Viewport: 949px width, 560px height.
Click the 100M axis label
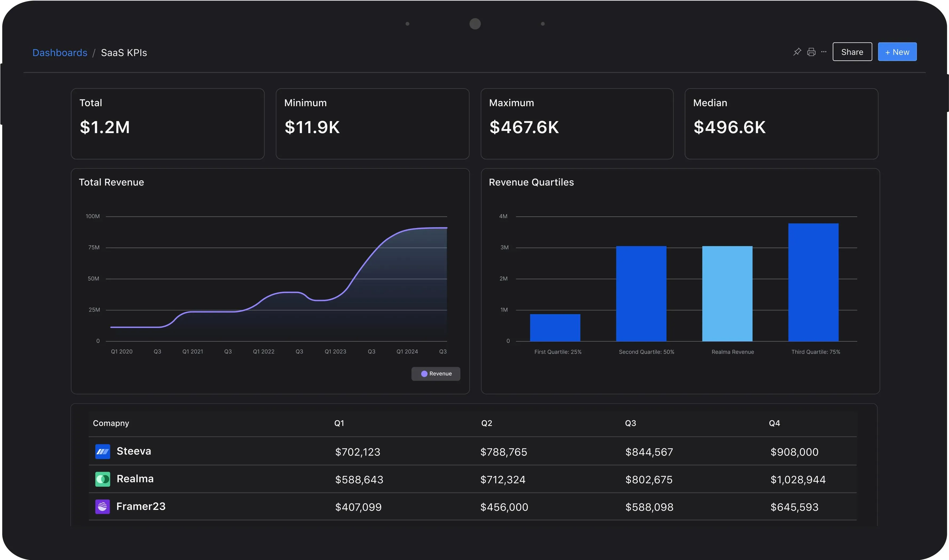93,216
